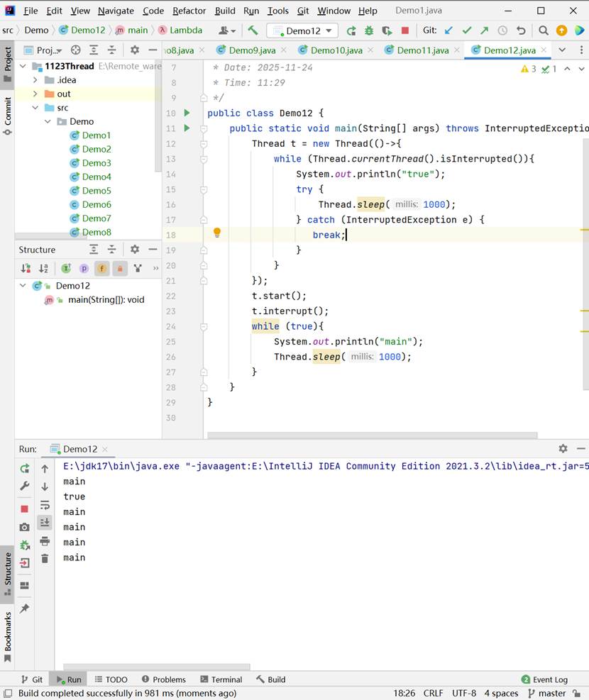
Task: Switch to Demo9.java editor tab
Action: (251, 50)
